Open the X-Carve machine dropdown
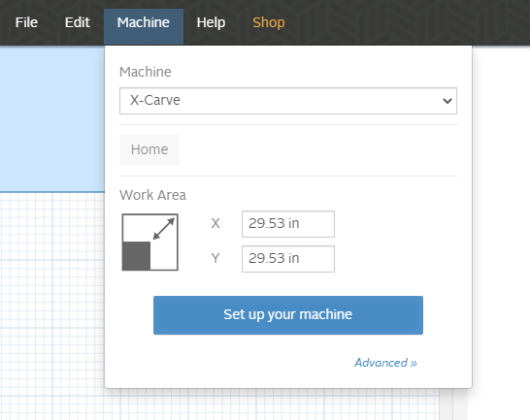The image size is (530, 420). [x=288, y=101]
